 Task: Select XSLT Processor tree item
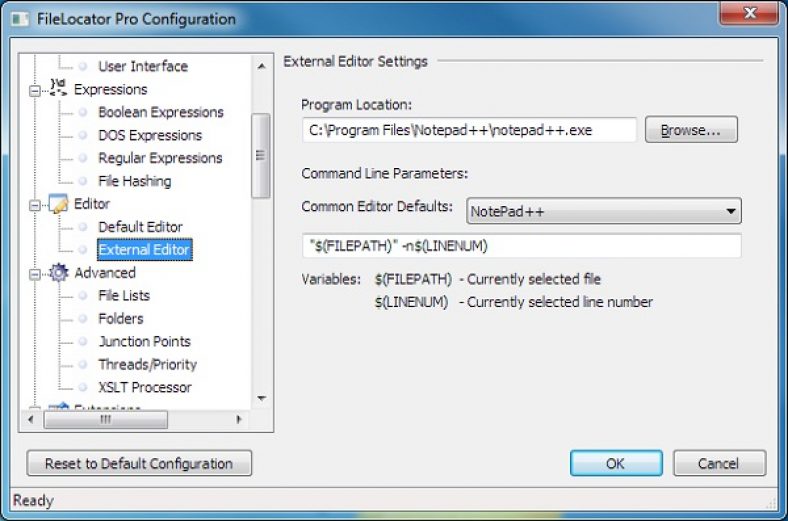tap(145, 387)
